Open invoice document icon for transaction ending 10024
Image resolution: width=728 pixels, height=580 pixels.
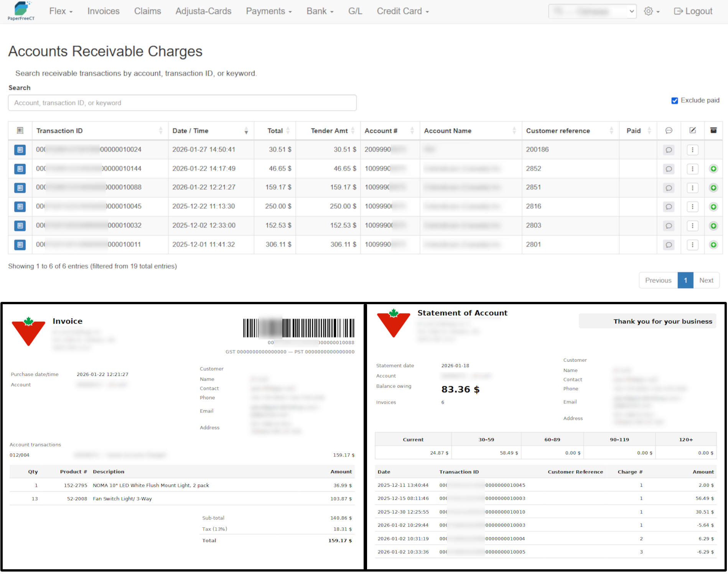click(x=20, y=150)
